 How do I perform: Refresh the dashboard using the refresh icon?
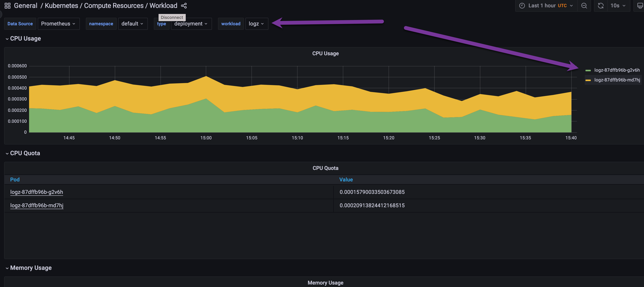click(x=601, y=5)
